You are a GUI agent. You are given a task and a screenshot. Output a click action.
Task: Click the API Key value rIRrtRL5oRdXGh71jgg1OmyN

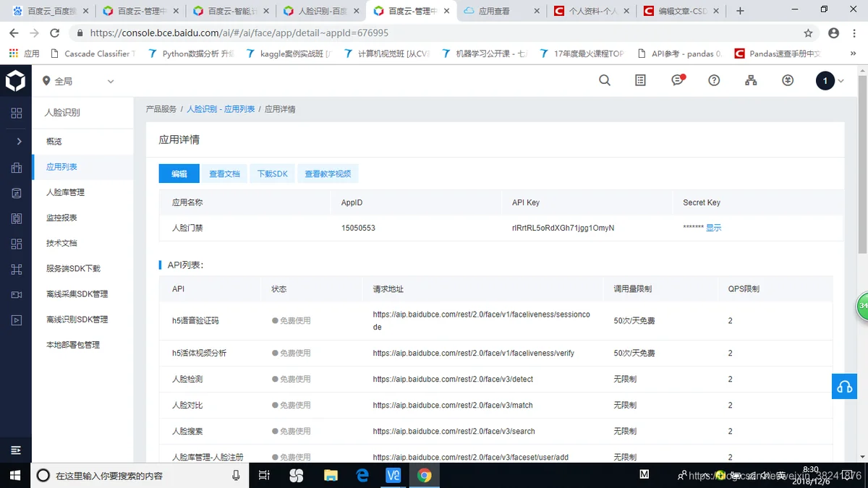click(563, 228)
